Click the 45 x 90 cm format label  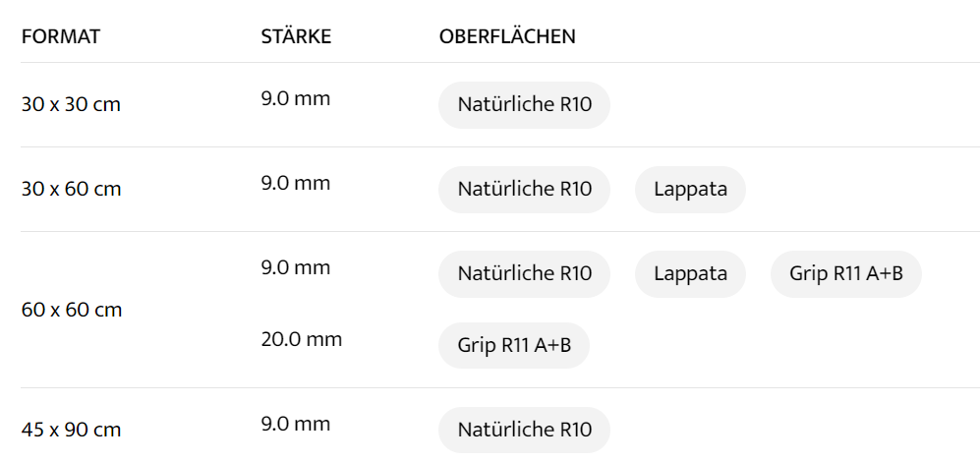point(71,430)
